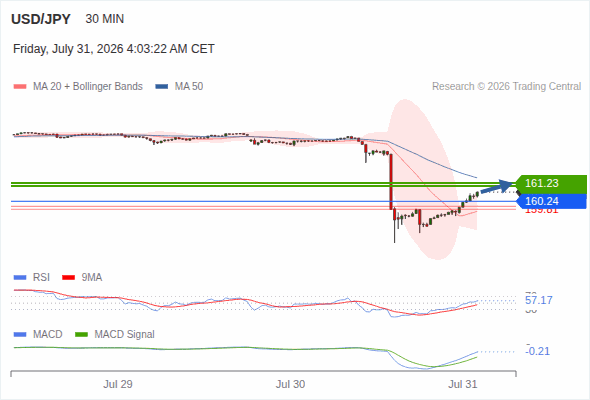Click the -0.21 MACD value label
The height and width of the screenshot is (400, 590).
click(x=538, y=351)
